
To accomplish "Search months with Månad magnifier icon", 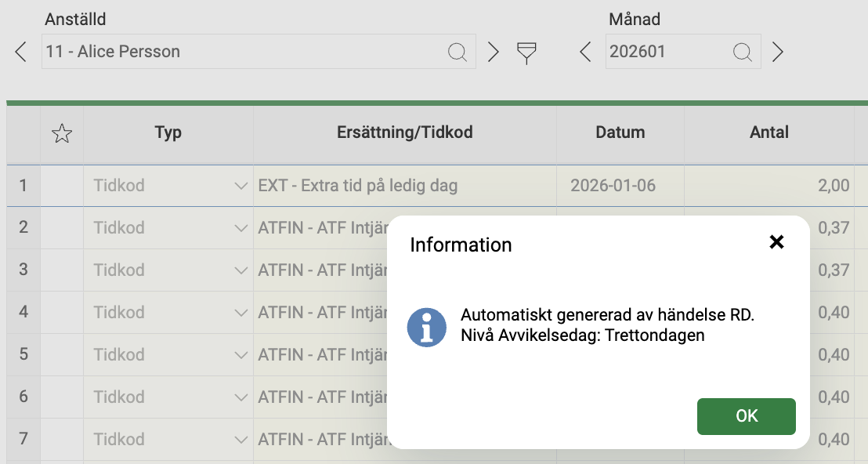I will pos(743,52).
